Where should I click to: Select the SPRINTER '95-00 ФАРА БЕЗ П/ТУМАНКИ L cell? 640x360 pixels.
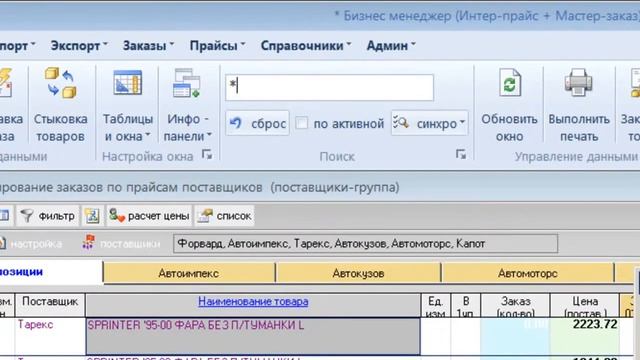tap(253, 336)
